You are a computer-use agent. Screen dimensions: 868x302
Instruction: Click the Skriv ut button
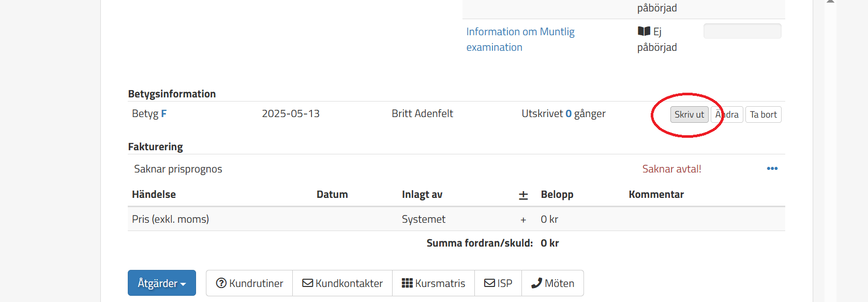pyautogui.click(x=689, y=114)
